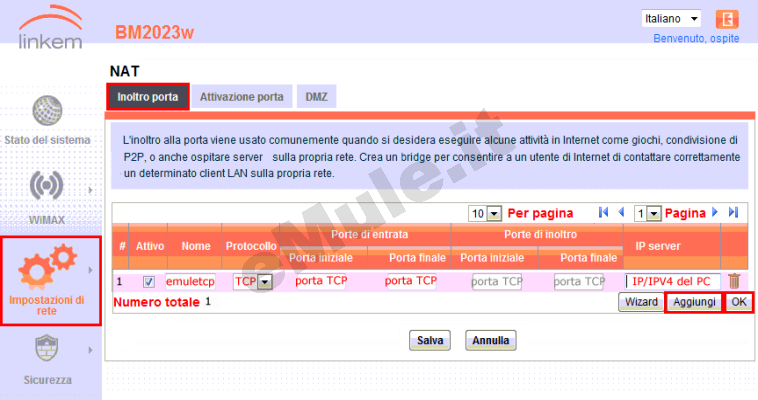Viewport: 758px width, 400px height.
Task: Go to last page arrow
Action: pos(733,212)
